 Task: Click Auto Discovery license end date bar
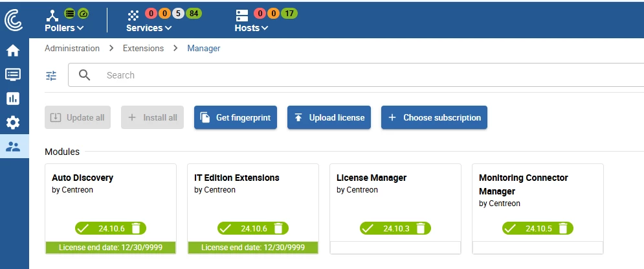point(111,248)
